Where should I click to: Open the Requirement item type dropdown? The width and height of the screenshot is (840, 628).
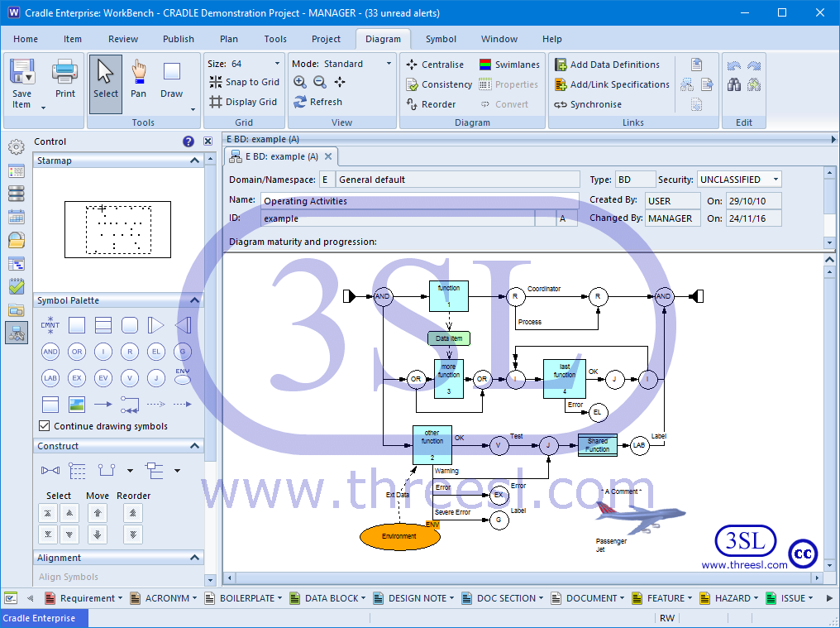[120, 598]
